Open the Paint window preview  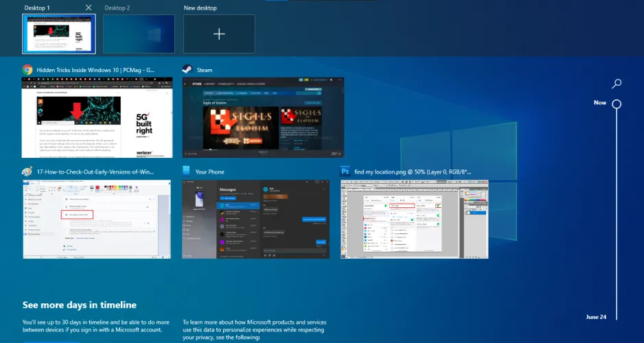coord(97,220)
